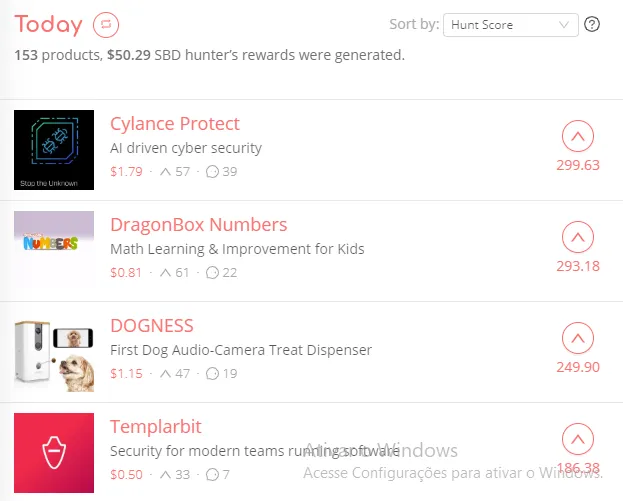
Task: Open the Cylance Protect product title
Action: [x=175, y=124]
